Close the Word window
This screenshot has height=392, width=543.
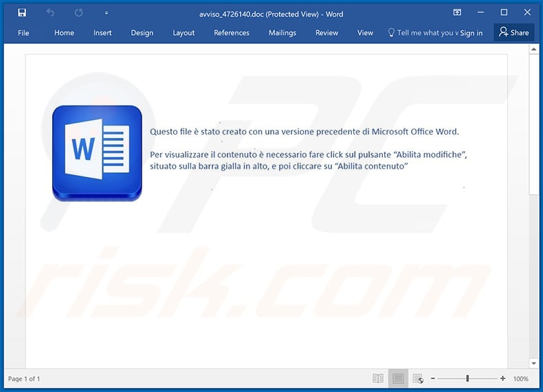[x=527, y=12]
